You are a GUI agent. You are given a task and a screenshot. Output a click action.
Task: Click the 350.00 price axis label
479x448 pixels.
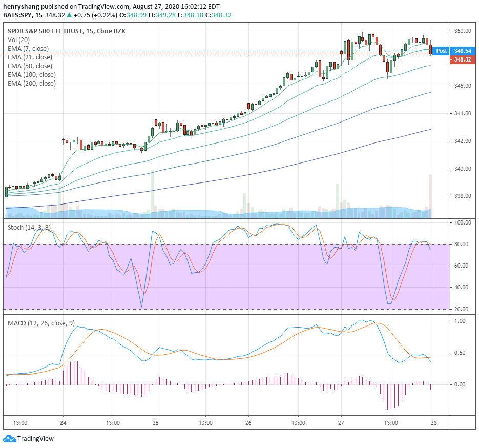pyautogui.click(x=463, y=31)
